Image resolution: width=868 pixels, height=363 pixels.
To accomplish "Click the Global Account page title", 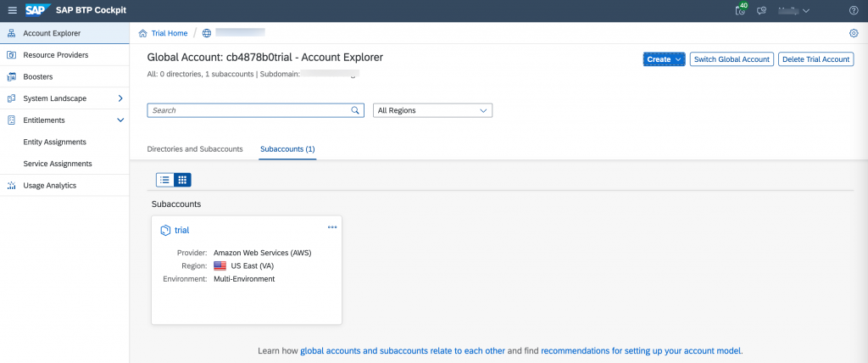I will tap(265, 57).
